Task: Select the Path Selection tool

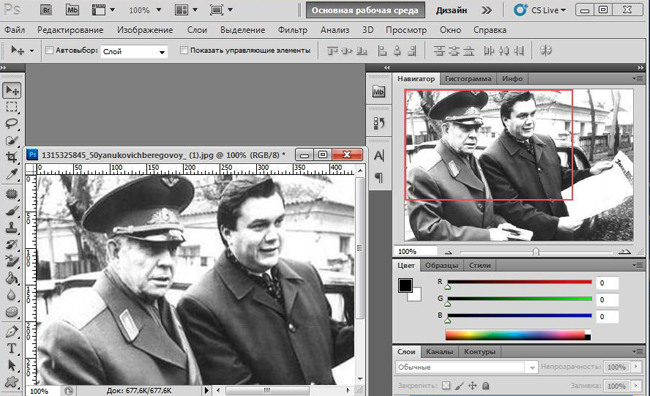Action: 12,365
